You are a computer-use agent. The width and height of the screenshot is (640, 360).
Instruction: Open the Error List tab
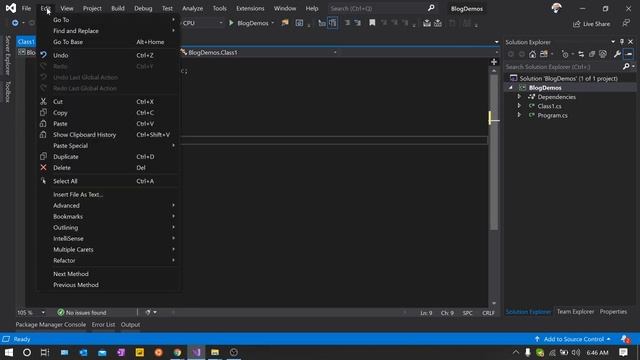(x=103, y=325)
